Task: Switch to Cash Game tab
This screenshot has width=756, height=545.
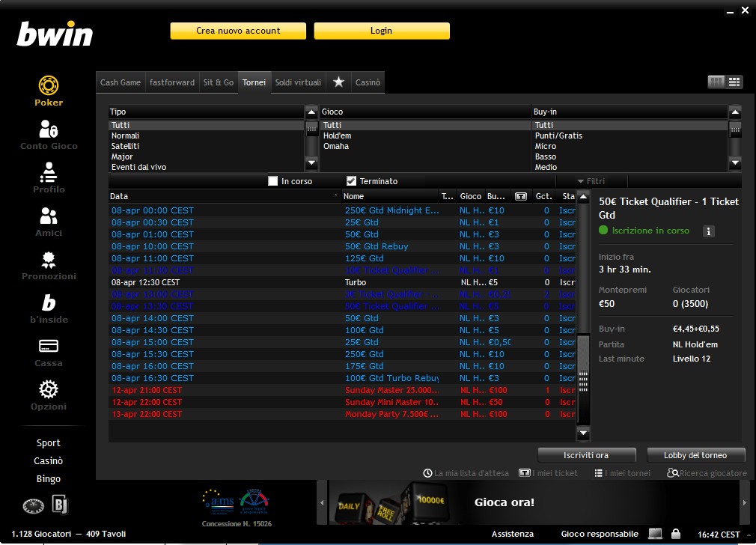Action: [121, 82]
